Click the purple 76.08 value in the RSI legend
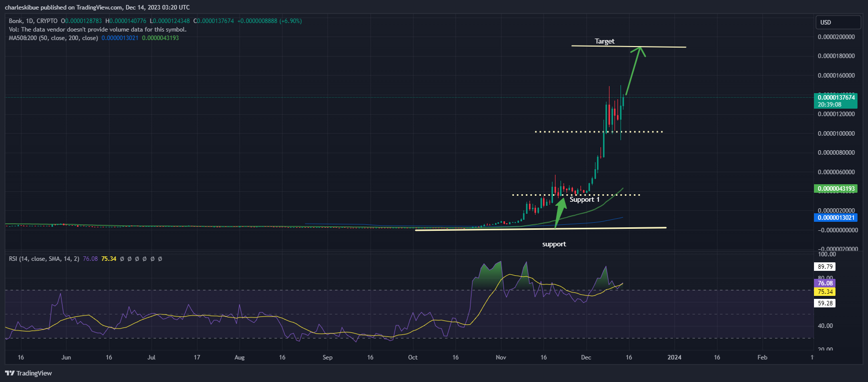The image size is (868, 382). click(90, 259)
